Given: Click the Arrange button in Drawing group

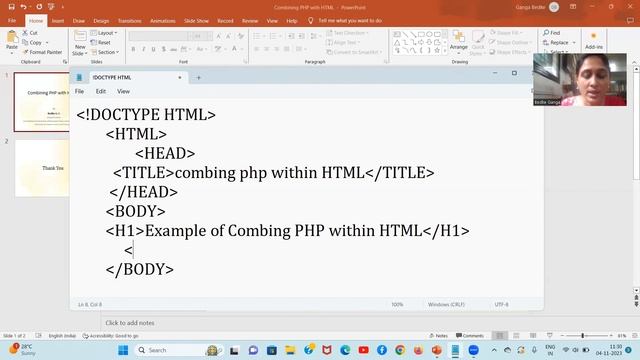Looking at the screenshot, I should 459,42.
